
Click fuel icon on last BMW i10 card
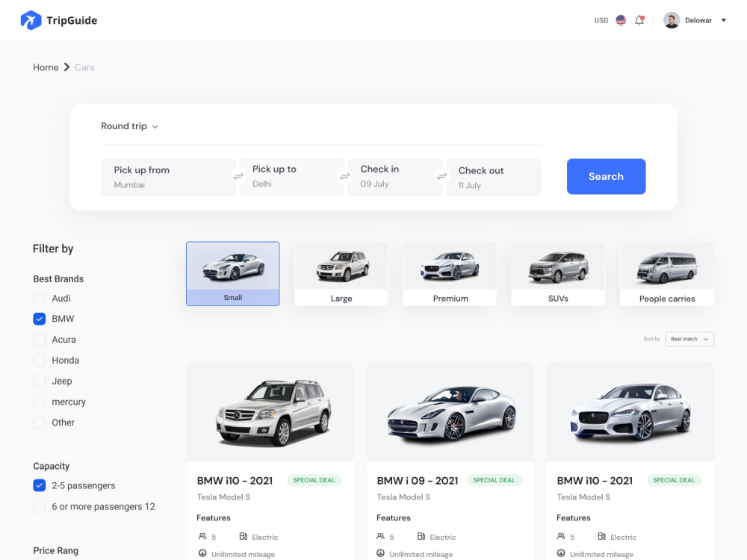point(601,536)
